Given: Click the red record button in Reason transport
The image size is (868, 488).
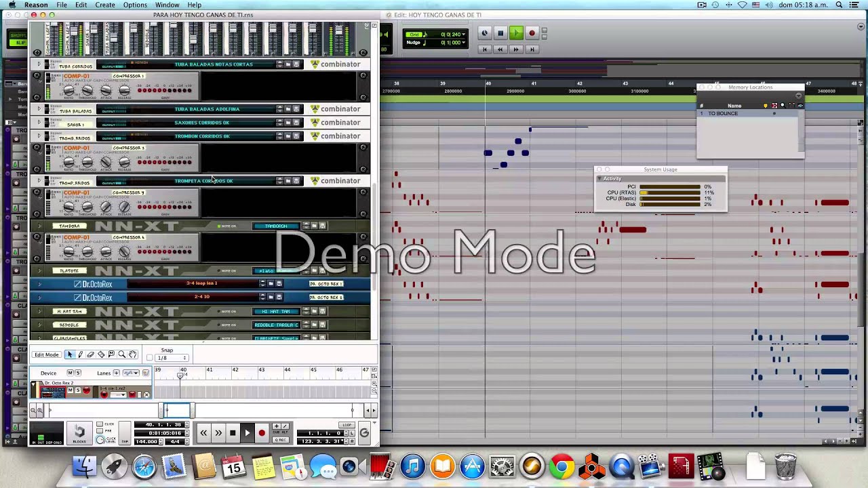Looking at the screenshot, I should [262, 433].
